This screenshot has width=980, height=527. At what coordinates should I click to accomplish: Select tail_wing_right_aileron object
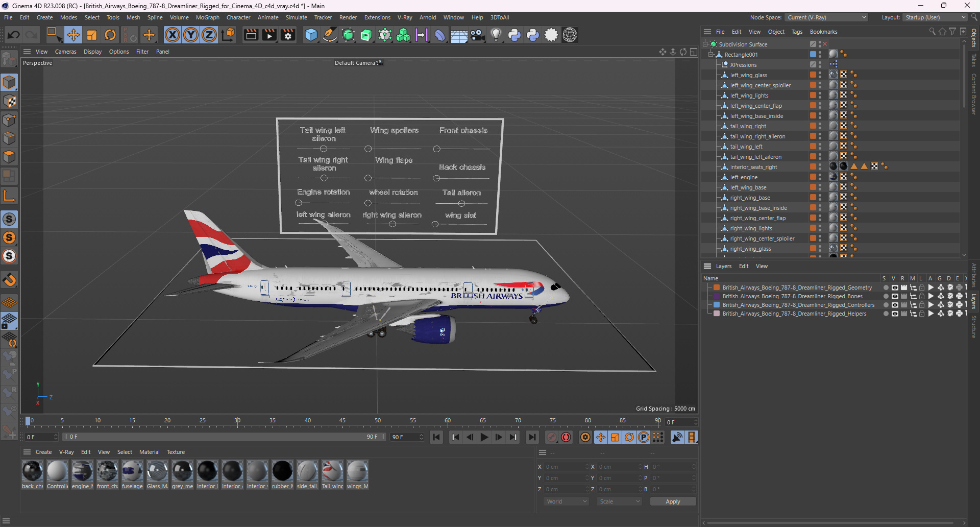tap(757, 136)
